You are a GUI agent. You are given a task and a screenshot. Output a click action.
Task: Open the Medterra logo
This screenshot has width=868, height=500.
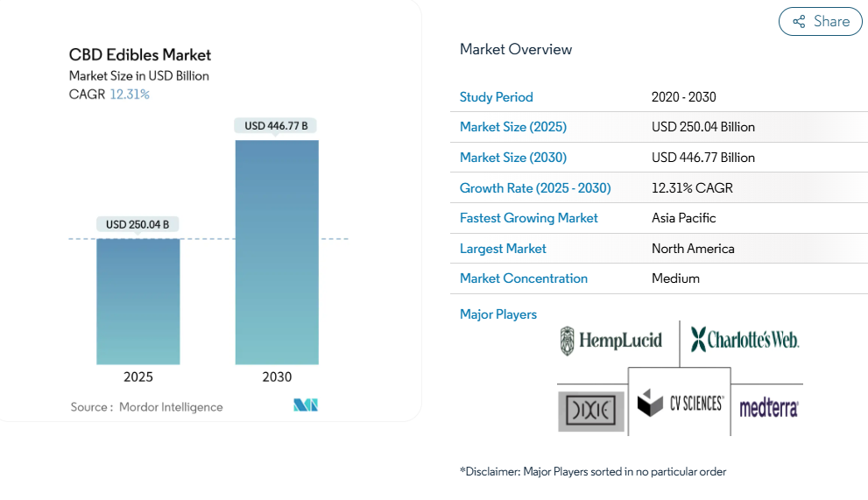tap(768, 407)
